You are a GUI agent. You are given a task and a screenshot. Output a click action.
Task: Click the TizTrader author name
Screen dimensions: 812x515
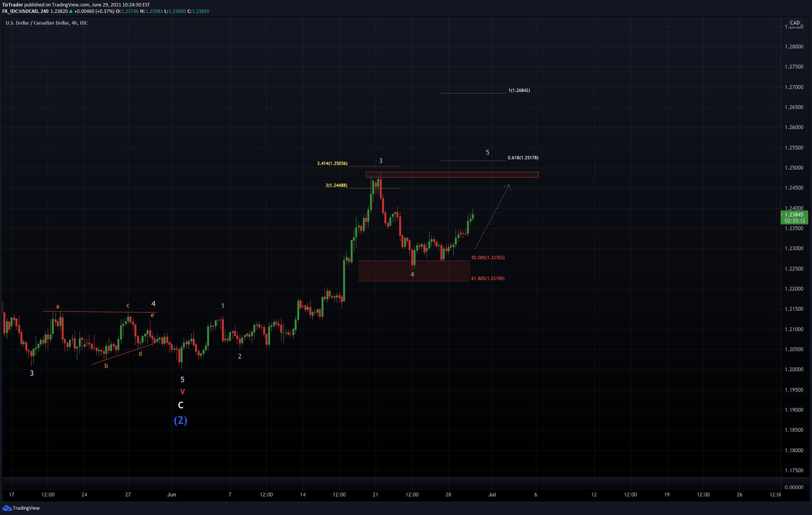click(12, 5)
